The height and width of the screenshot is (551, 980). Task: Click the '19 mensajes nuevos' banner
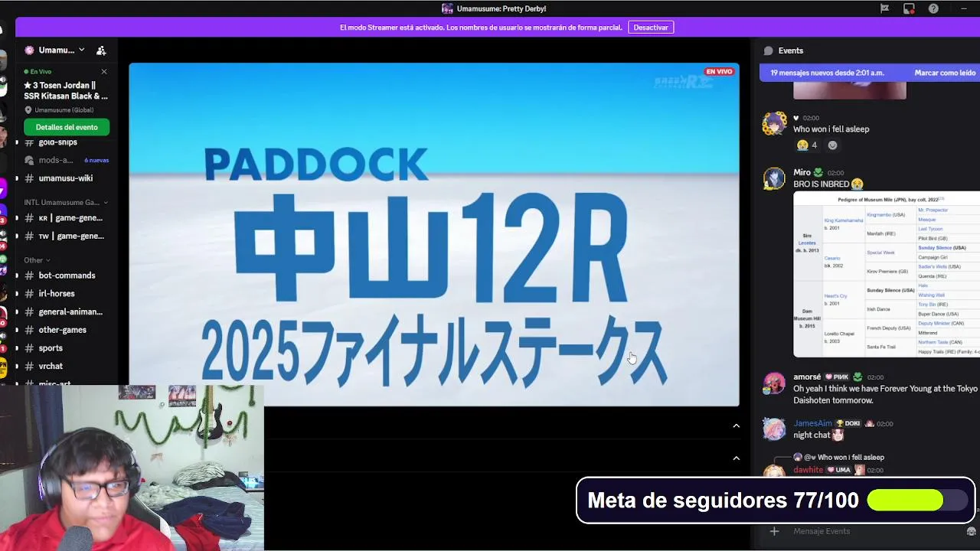(x=827, y=73)
